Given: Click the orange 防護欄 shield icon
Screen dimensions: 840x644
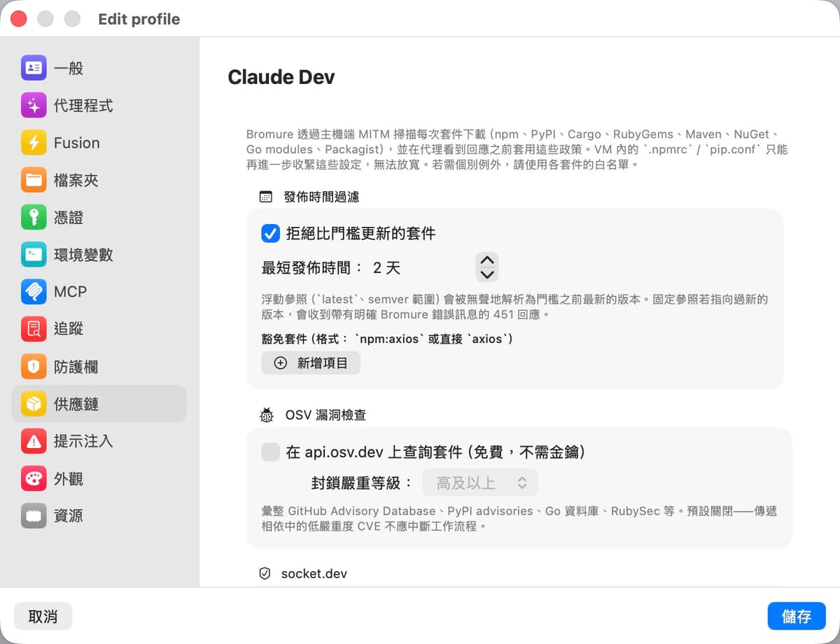Looking at the screenshot, I should 34,366.
